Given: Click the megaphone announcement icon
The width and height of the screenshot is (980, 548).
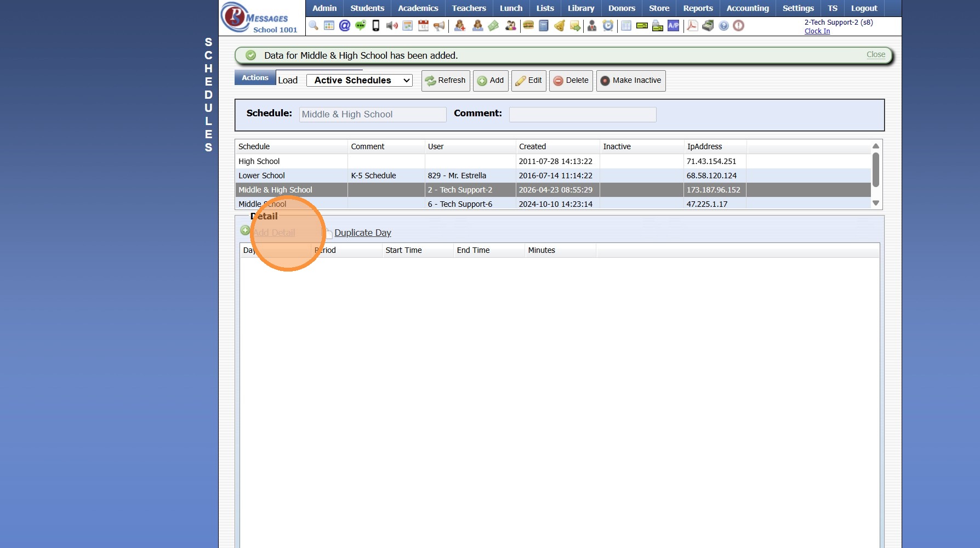Looking at the screenshot, I should pyautogui.click(x=439, y=26).
